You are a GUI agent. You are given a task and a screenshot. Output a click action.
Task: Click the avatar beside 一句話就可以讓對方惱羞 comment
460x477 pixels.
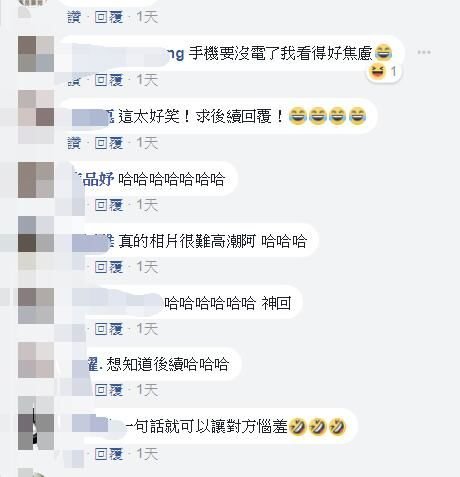tap(36, 423)
